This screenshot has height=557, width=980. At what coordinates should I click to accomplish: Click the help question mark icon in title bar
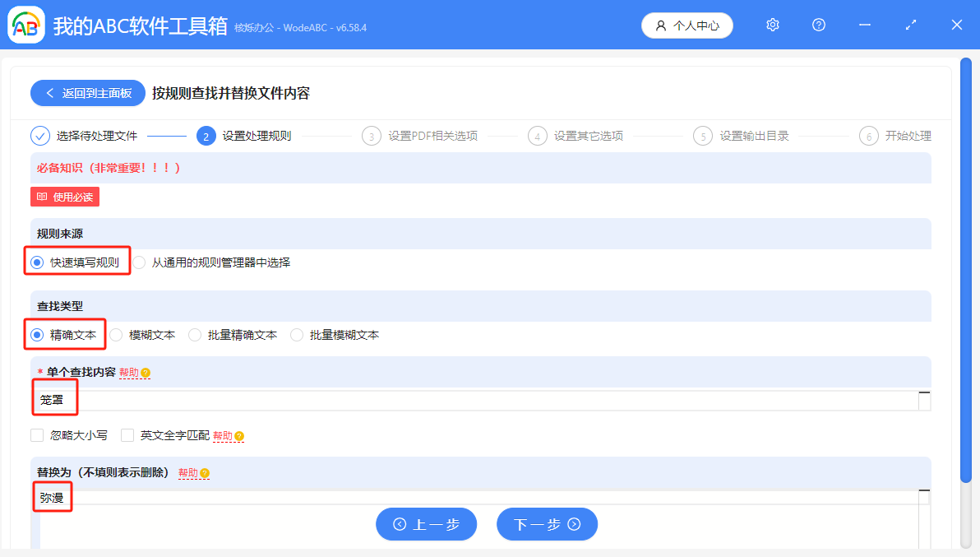click(x=818, y=25)
